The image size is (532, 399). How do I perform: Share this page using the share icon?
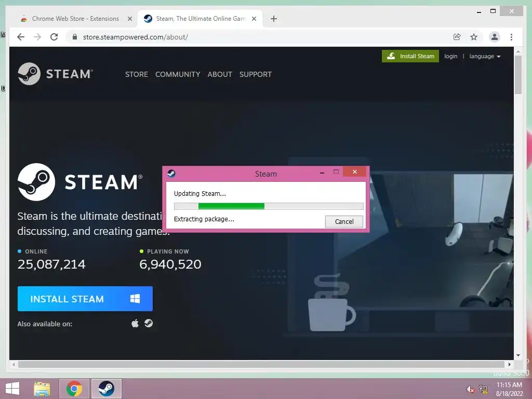457,37
